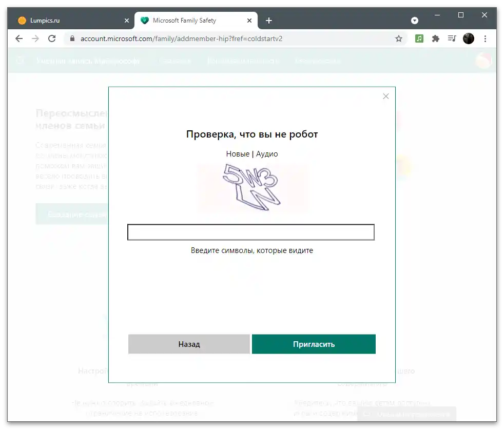Image resolution: width=504 pixels, height=429 pixels.
Task: Click the Пригласить button
Action: point(314,344)
